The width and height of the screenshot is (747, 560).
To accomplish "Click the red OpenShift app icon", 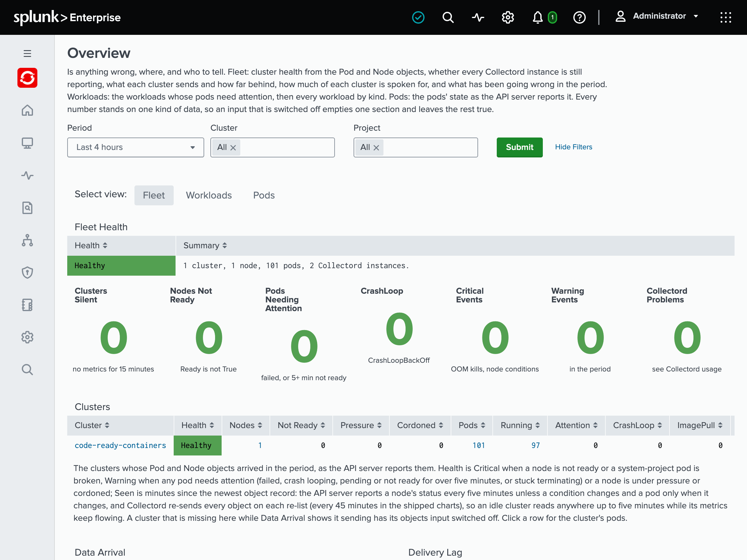I will (27, 78).
